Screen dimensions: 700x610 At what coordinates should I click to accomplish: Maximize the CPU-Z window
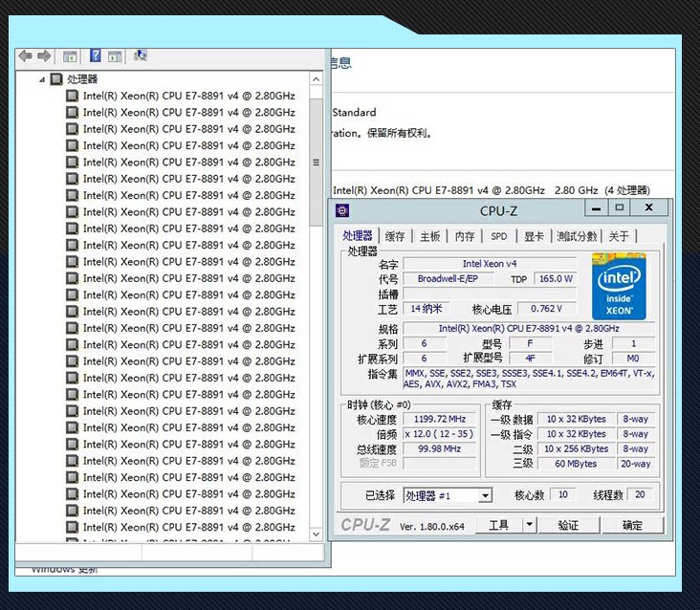(620, 207)
